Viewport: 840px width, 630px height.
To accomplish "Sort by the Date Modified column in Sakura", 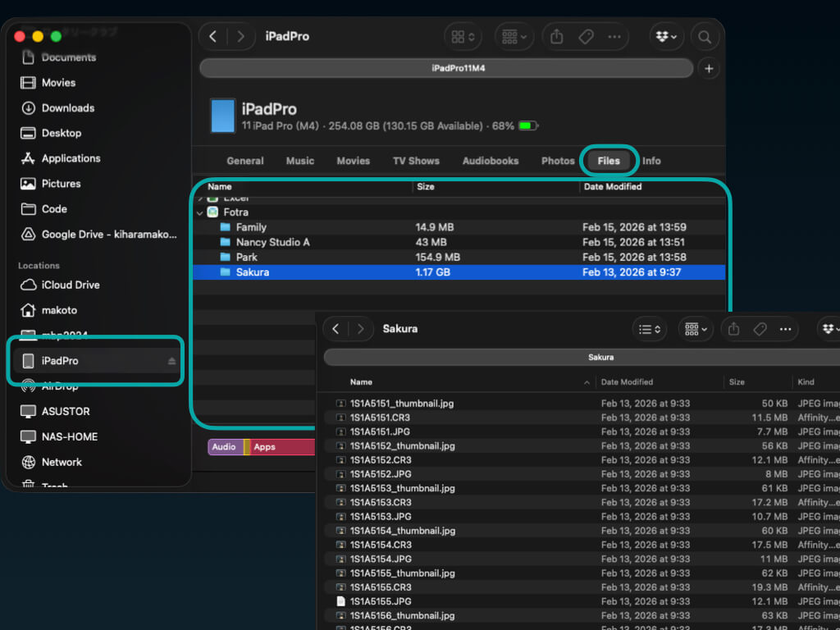I will 627,382.
